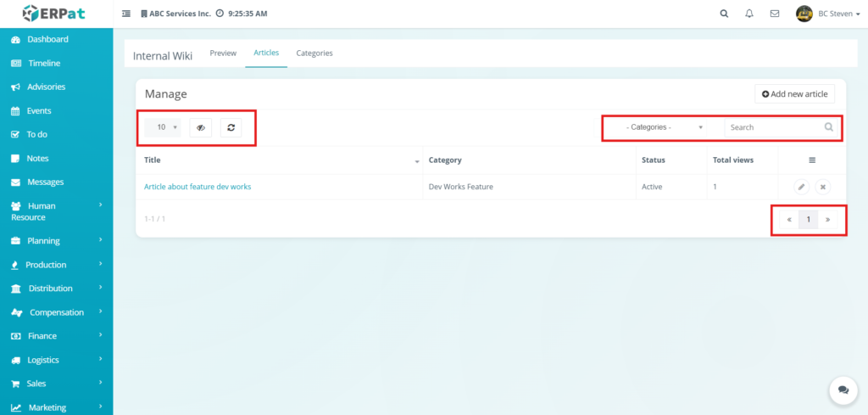Toggle the sidebar hamburger menu icon

126,14
